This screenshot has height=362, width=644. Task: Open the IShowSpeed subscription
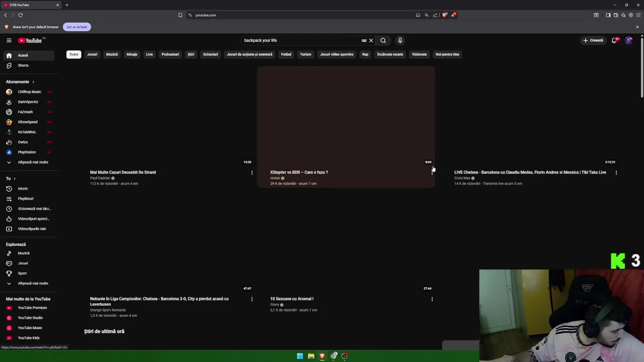(x=29, y=122)
